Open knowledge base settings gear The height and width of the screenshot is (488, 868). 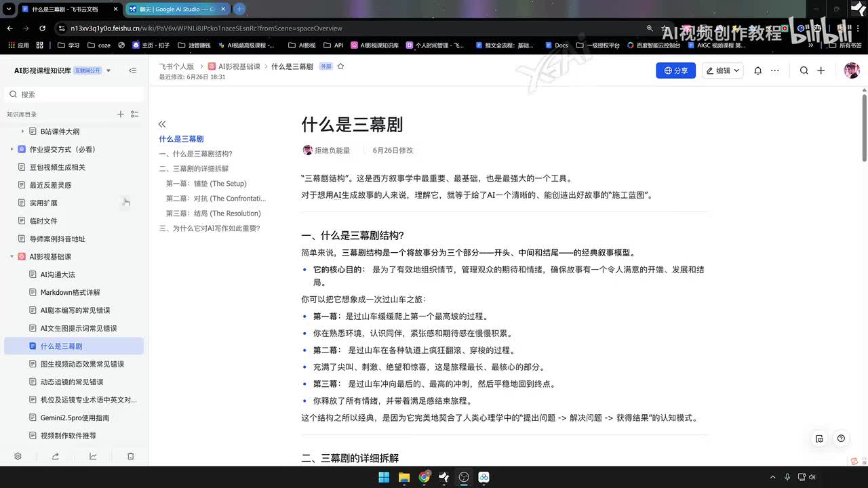point(18,457)
